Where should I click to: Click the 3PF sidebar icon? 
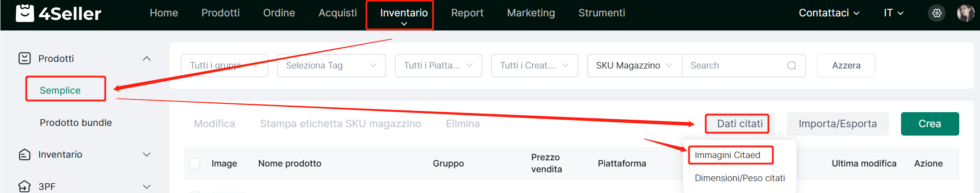click(25, 186)
